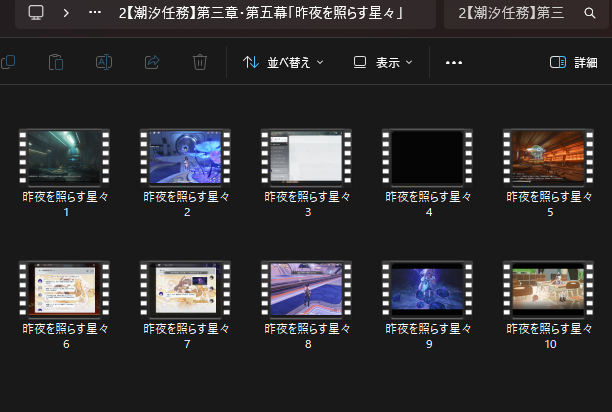This screenshot has width=612, height=412.
Task: Click the file name text 昨夜を照らす星々 5
Action: point(550,204)
